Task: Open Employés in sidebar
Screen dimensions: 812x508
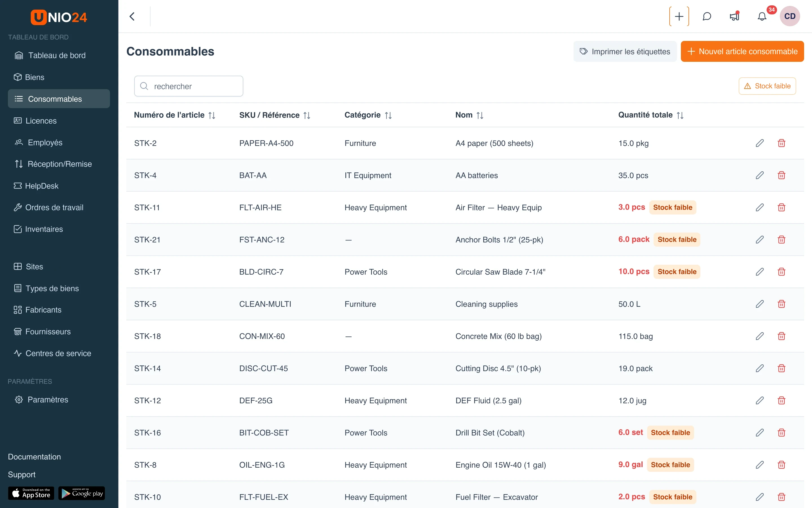Action: [59, 143]
